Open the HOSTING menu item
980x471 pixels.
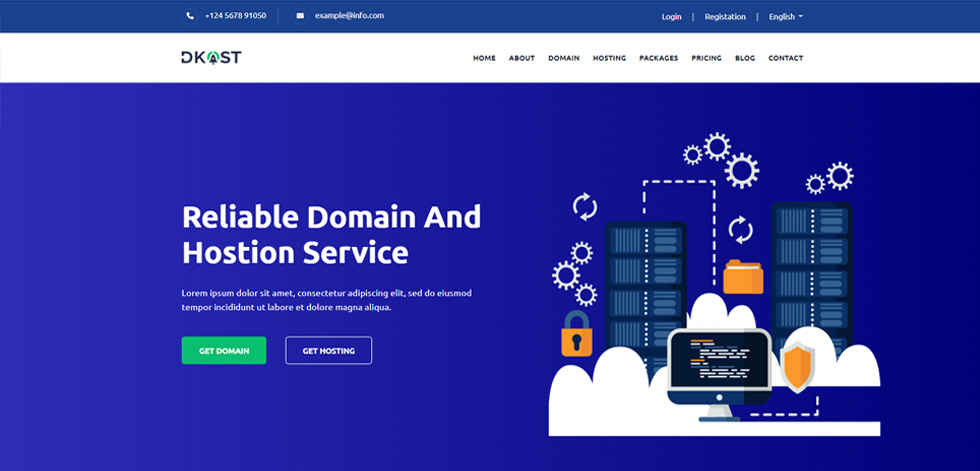(x=609, y=58)
